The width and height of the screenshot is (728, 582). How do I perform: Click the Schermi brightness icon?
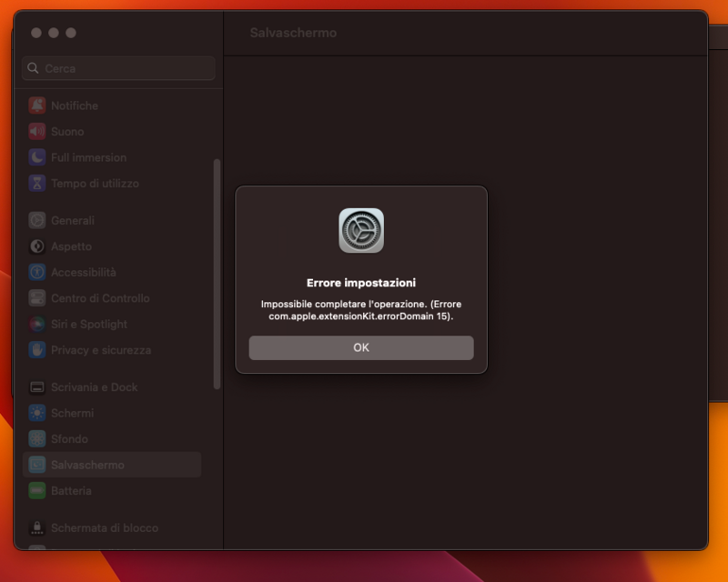[37, 413]
